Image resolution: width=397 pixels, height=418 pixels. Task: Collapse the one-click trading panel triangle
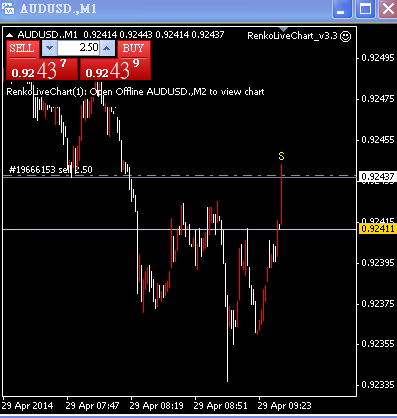tap(10, 34)
